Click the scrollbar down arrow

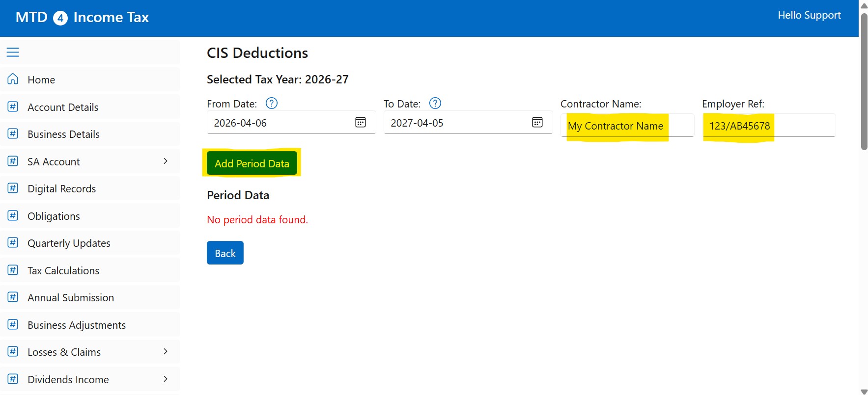point(864,392)
